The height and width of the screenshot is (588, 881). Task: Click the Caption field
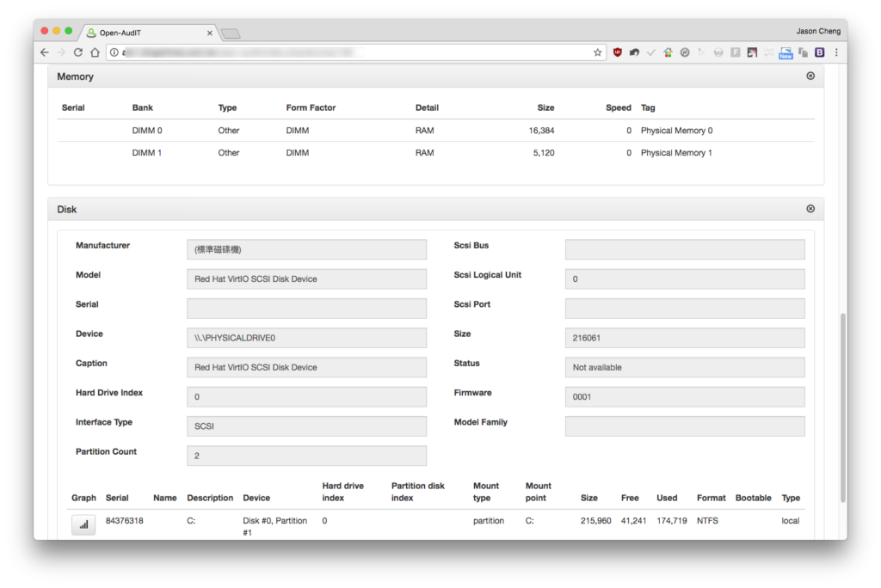coord(307,367)
